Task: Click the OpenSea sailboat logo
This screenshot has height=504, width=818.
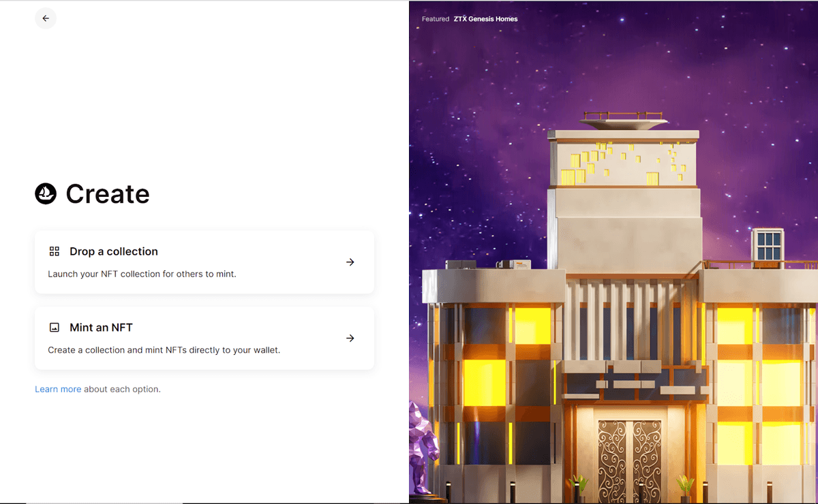Action: tap(46, 194)
